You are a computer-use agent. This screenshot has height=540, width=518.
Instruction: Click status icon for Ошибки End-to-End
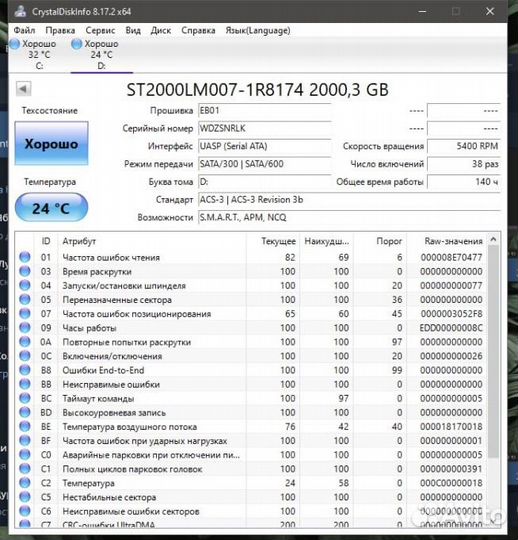[x=25, y=370]
